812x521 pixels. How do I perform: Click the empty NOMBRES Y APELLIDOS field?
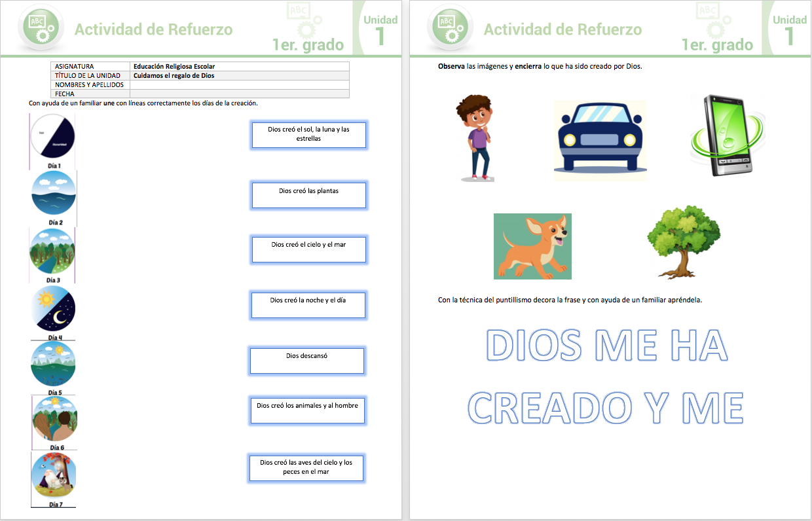[x=239, y=84]
